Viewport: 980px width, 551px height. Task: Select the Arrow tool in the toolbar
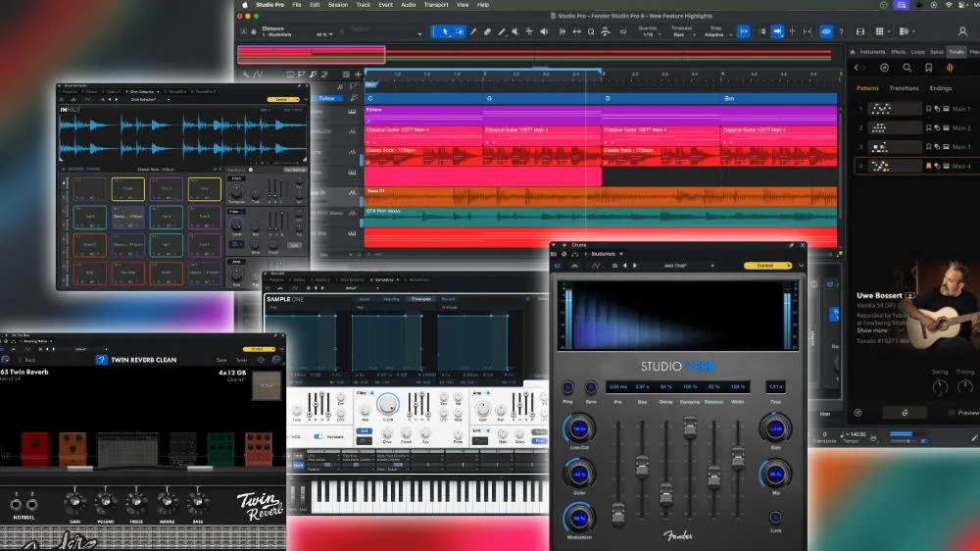pos(445,31)
